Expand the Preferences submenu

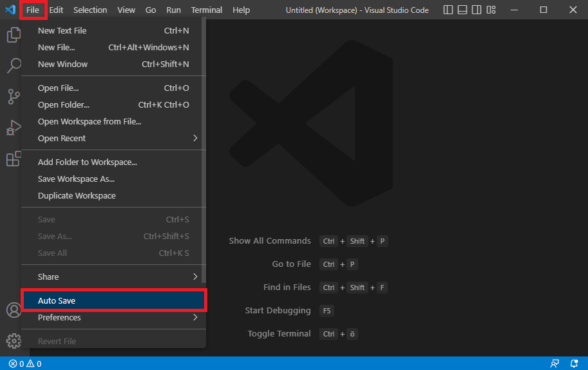pyautogui.click(x=113, y=317)
